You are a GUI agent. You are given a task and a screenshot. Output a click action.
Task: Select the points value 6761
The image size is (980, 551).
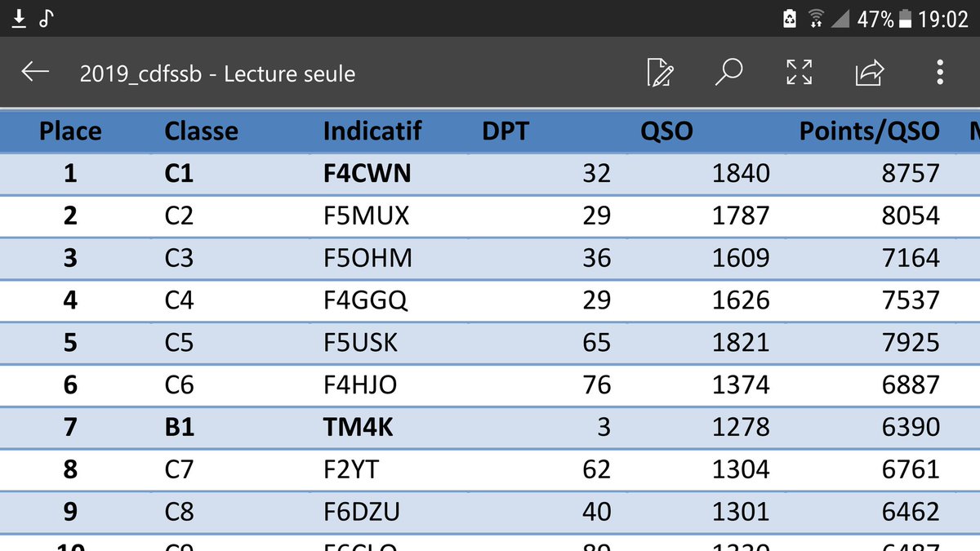coord(911,469)
